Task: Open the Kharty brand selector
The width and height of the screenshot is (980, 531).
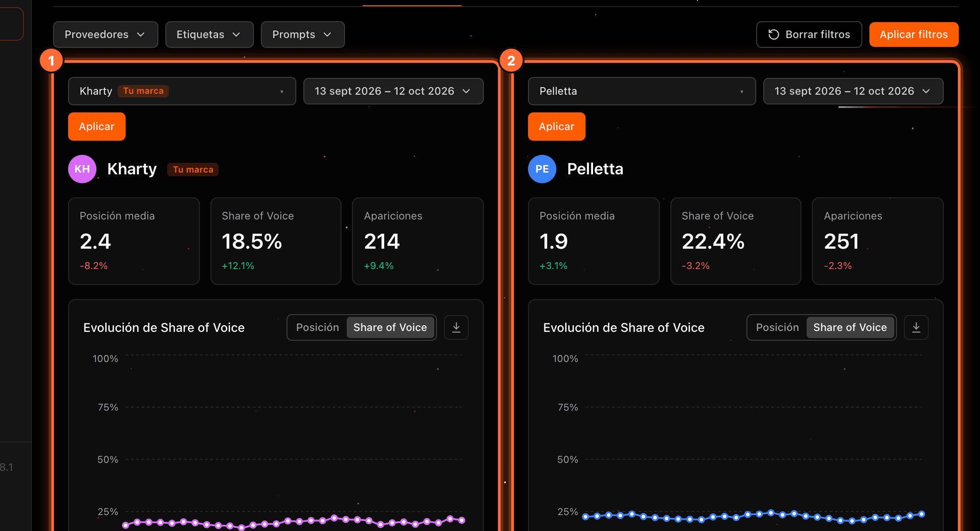Action: [182, 91]
